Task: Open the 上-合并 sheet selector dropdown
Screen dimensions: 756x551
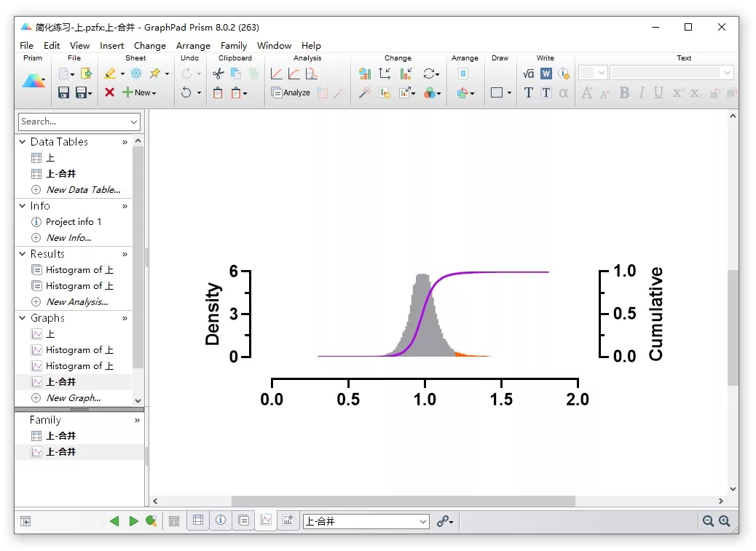Action: tap(423, 521)
